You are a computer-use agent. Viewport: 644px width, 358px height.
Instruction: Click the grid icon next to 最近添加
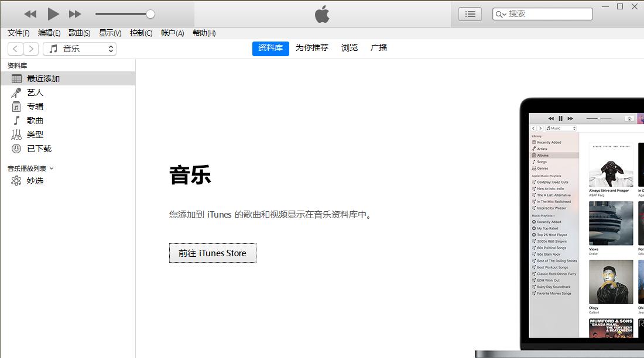coord(16,78)
